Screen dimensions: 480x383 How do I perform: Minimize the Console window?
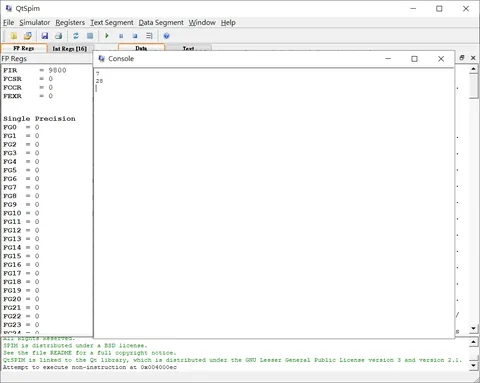pyautogui.click(x=388, y=59)
